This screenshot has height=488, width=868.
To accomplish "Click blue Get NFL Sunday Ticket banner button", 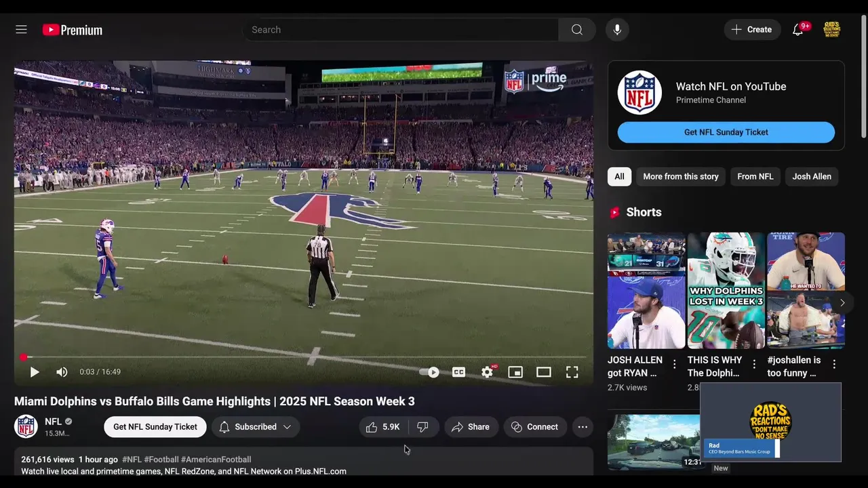I will pos(726,132).
